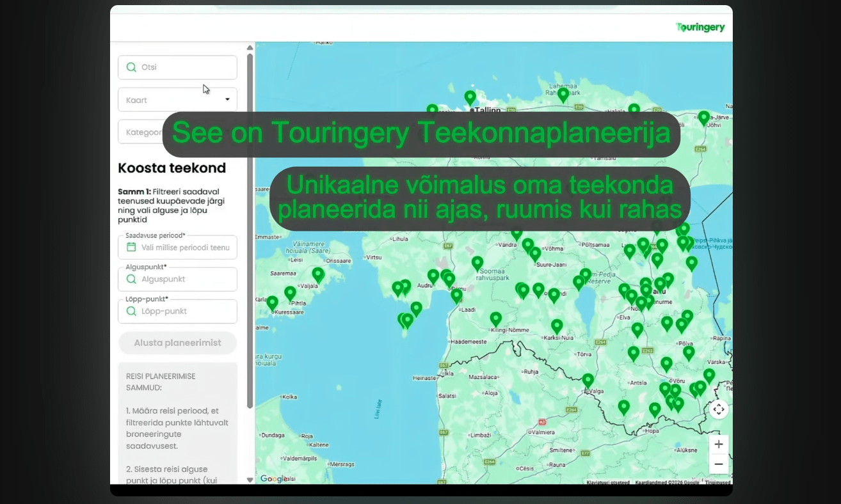Screen dimensions: 841x504
Task: Click the Koosta teekond heading
Action: [172, 168]
